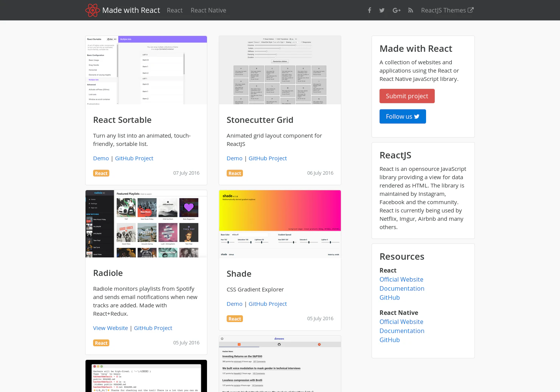Screen dimensions: 560x392
Task: Open Official Website under React Native resources
Action: coord(401,322)
